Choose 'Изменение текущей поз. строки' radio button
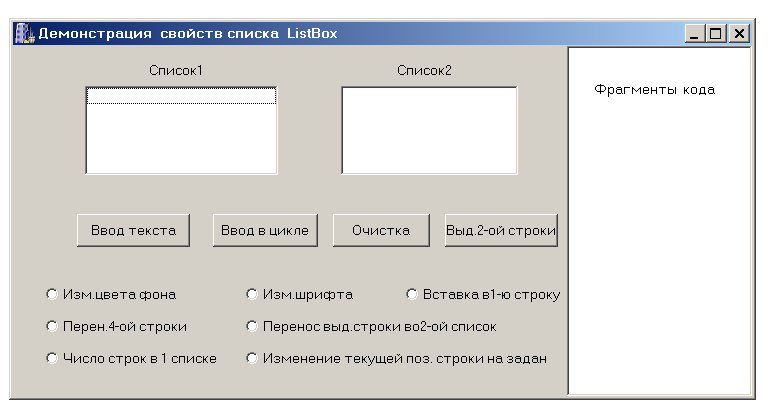The image size is (769, 411). coord(252,358)
